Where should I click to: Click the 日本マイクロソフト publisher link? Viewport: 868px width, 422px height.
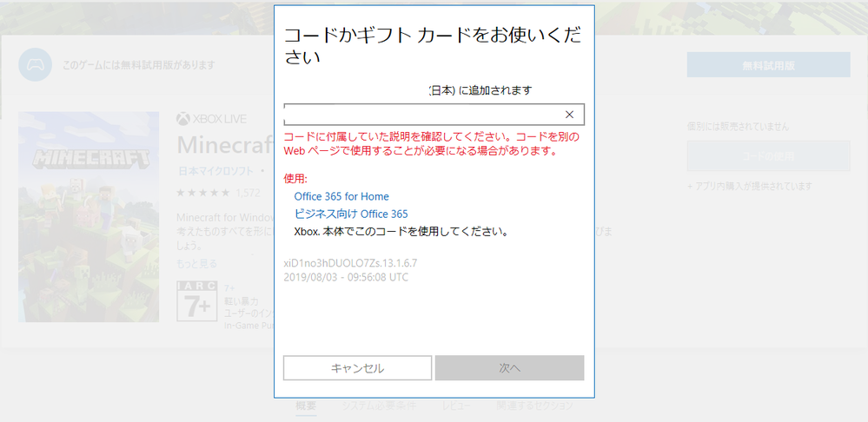(x=215, y=171)
